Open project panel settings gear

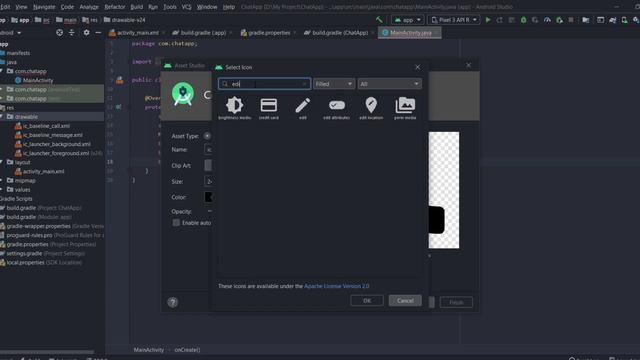pos(86,33)
